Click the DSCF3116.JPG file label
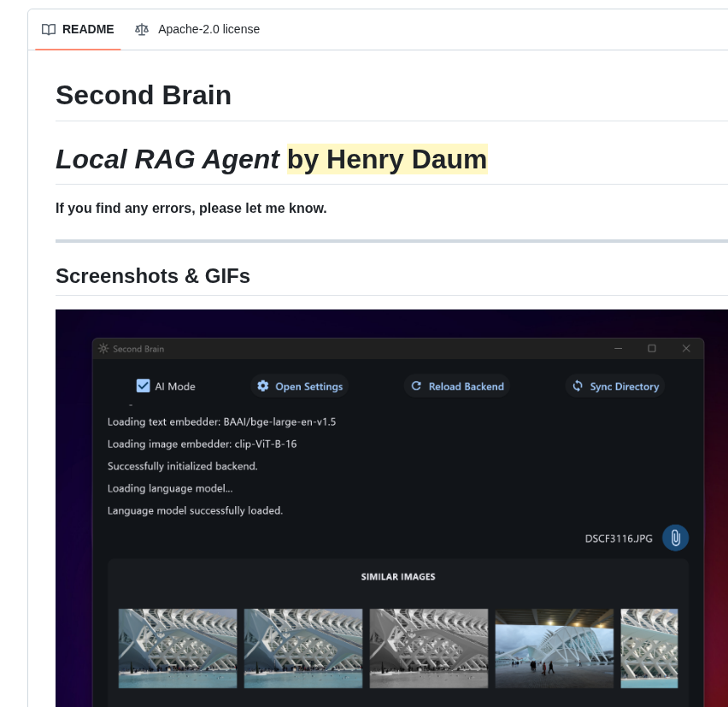Image resolution: width=728 pixels, height=707 pixels. tap(616, 538)
